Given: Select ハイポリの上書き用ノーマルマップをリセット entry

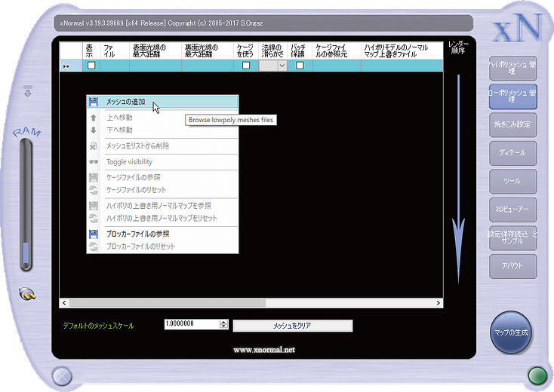Looking at the screenshot, I should tap(162, 218).
